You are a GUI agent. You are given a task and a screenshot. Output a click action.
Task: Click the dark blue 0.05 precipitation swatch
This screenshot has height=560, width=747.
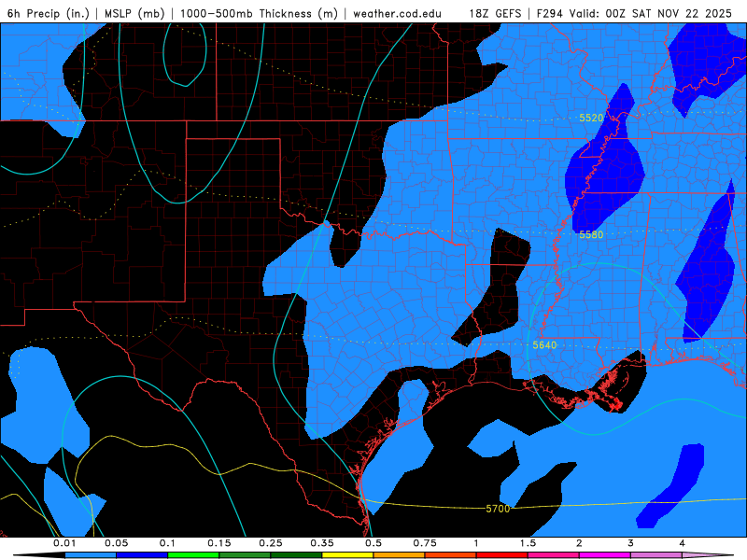coord(142,555)
